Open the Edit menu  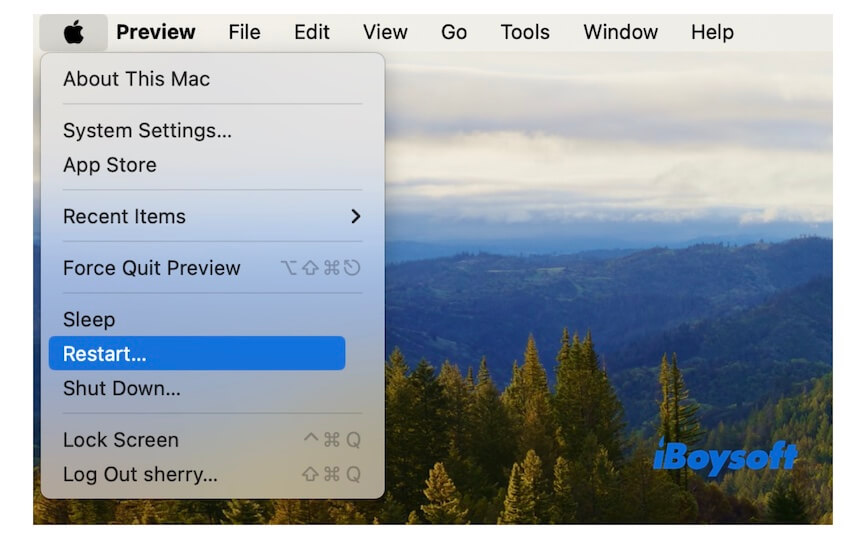pyautogui.click(x=311, y=32)
